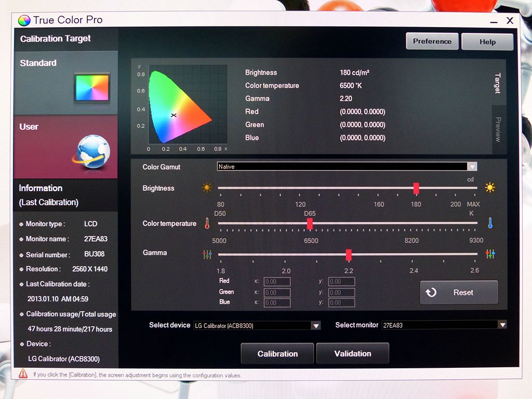Switch to the Target side tab
Viewport: 532px width, 399px height.
[x=497, y=83]
